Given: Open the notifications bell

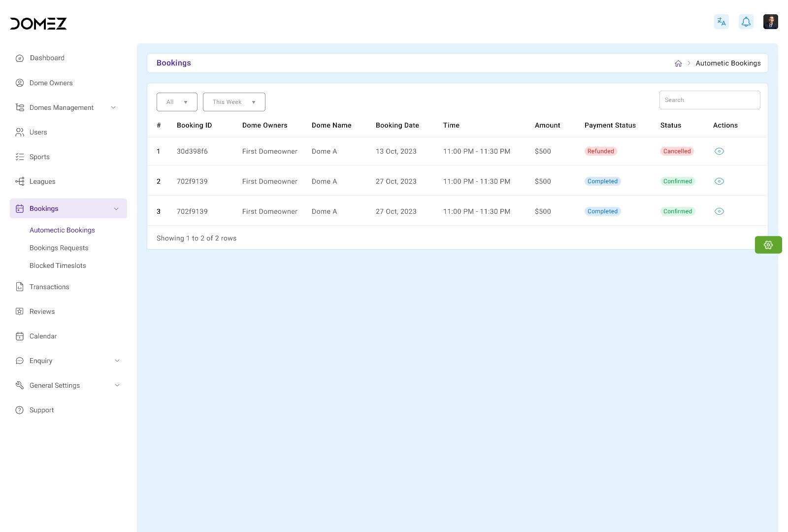Looking at the screenshot, I should click(x=746, y=22).
